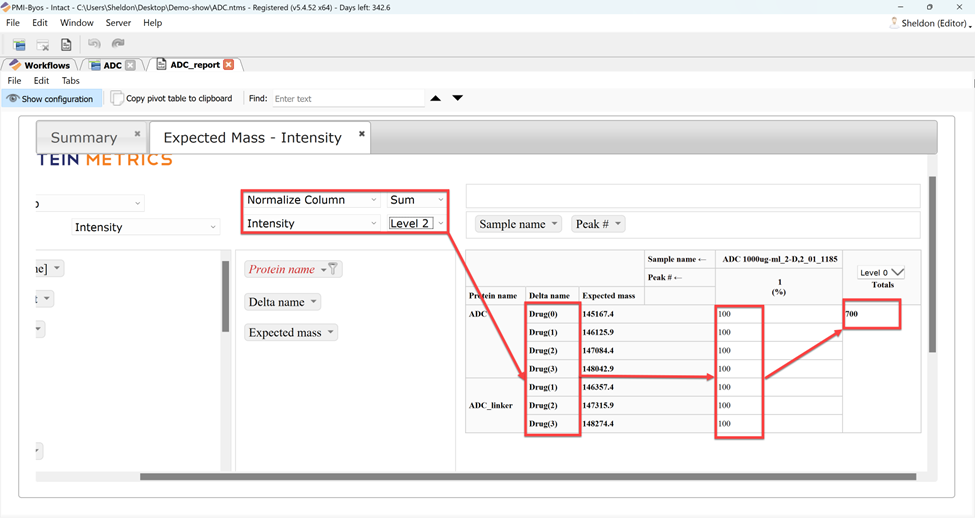Click the close project toolbar icon
The image size is (975, 518).
coord(43,45)
